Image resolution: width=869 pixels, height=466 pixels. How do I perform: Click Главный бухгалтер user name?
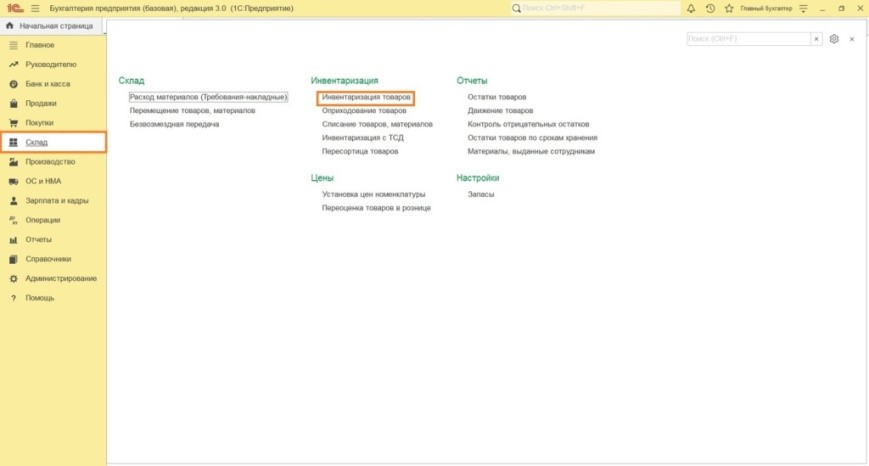765,8
